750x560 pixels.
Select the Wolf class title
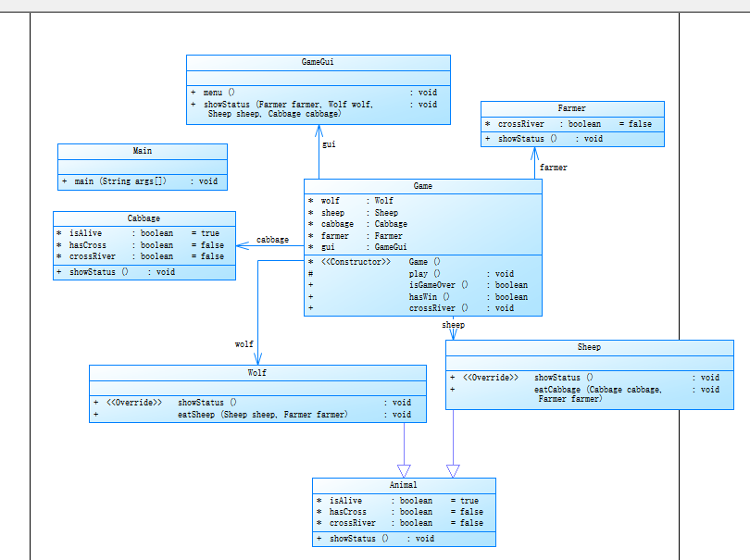pos(256,373)
